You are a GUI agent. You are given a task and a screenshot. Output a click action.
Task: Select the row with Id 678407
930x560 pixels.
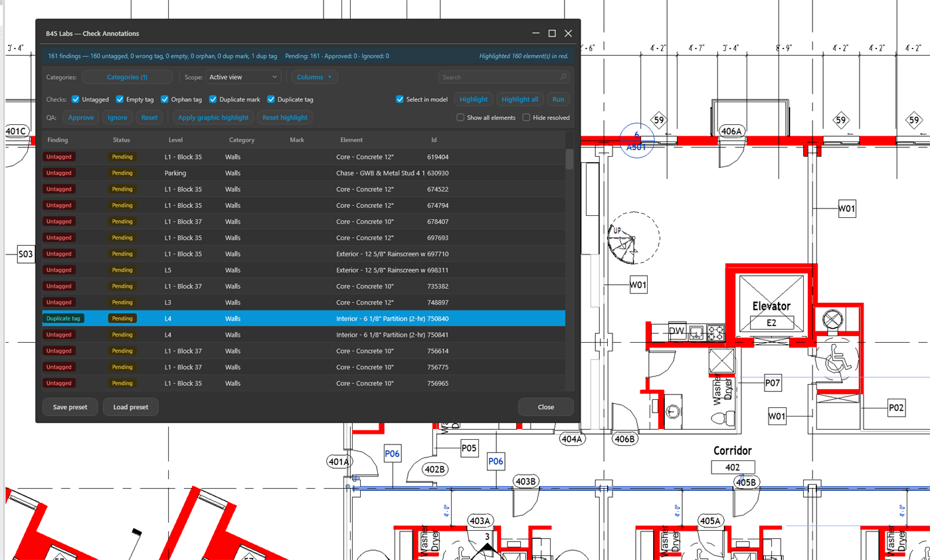(304, 221)
